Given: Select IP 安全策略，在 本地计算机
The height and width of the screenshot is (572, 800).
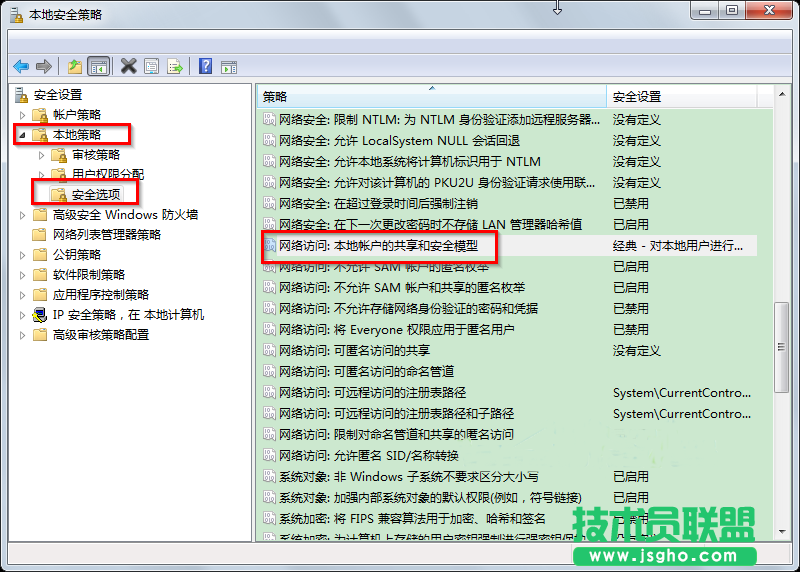Looking at the screenshot, I should pos(128,315).
